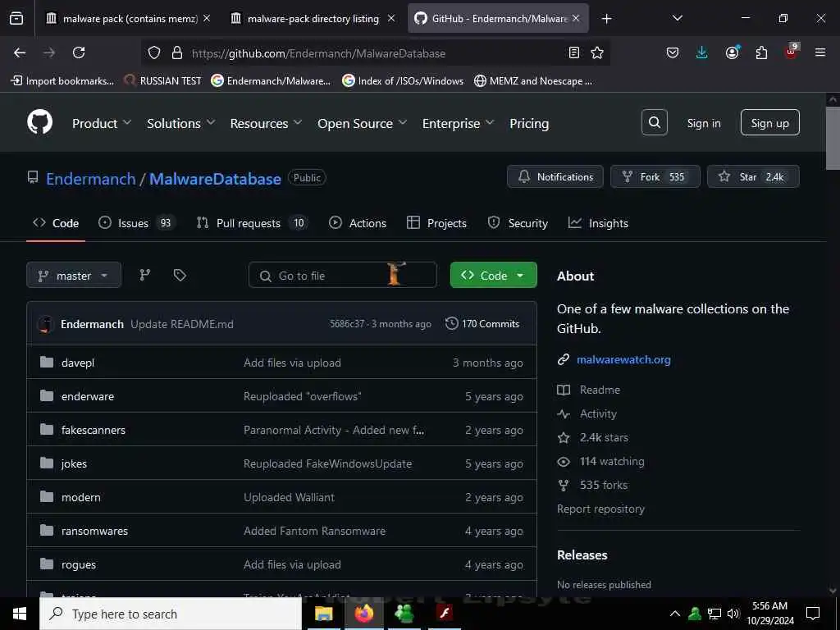
Task: Open the jokes folder
Action: (74, 463)
